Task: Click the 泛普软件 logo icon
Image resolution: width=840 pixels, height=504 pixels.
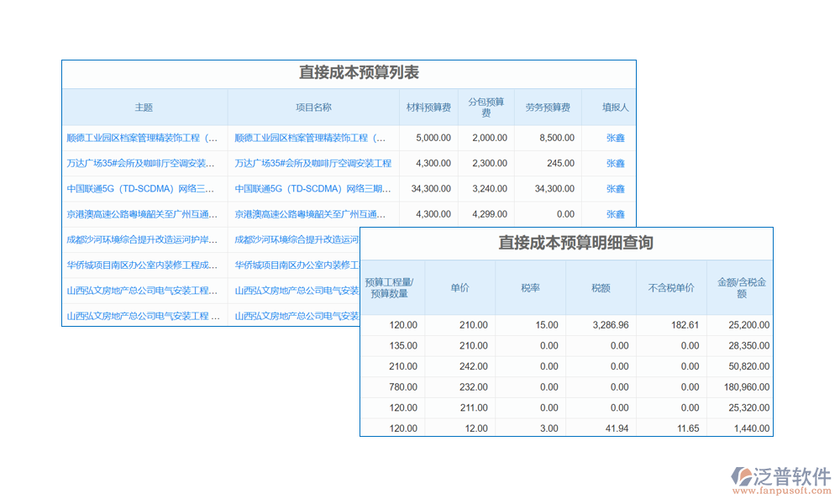Action: pyautogui.click(x=743, y=477)
